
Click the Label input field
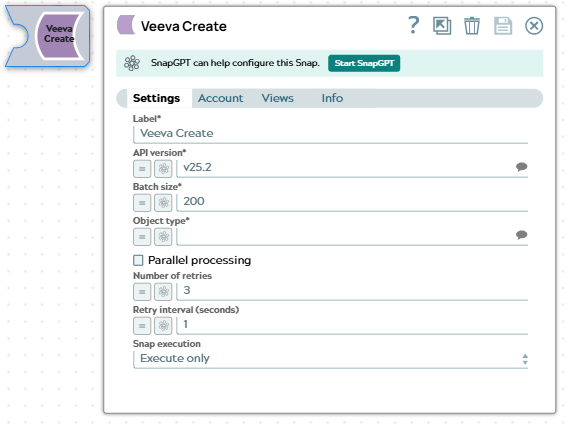click(x=331, y=134)
